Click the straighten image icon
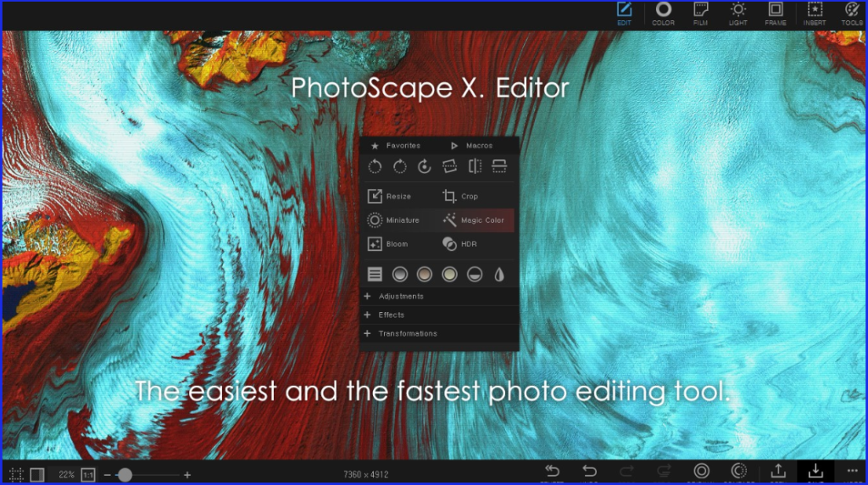 coord(450,167)
